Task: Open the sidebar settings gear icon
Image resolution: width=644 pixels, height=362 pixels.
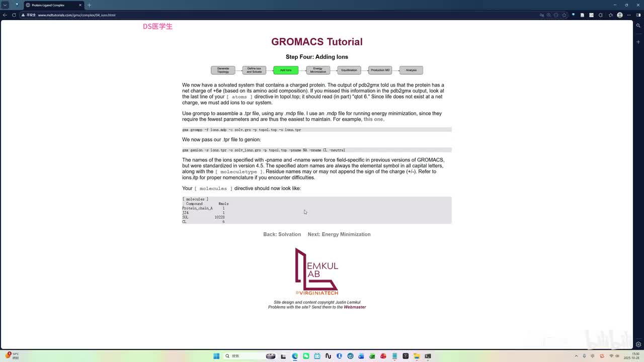Action: coord(638,344)
